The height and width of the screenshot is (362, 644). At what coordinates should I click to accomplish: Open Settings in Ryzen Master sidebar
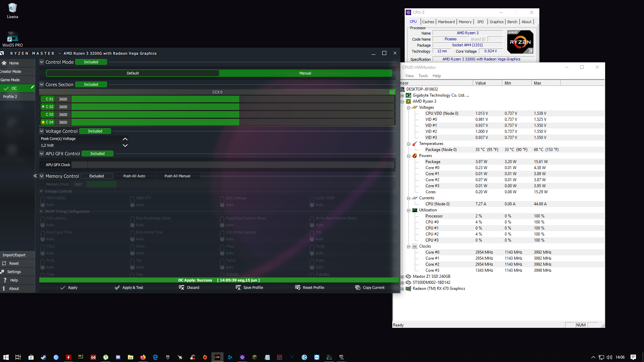14,272
